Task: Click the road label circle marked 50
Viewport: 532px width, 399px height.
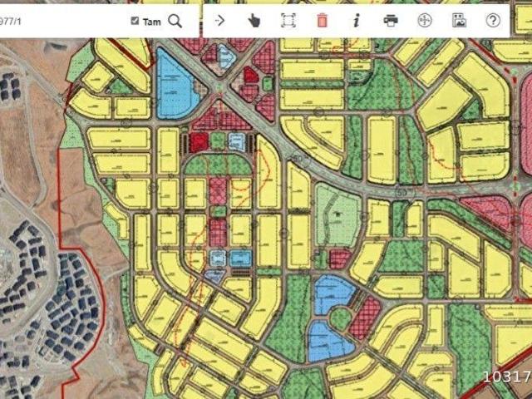Action: (295, 158)
